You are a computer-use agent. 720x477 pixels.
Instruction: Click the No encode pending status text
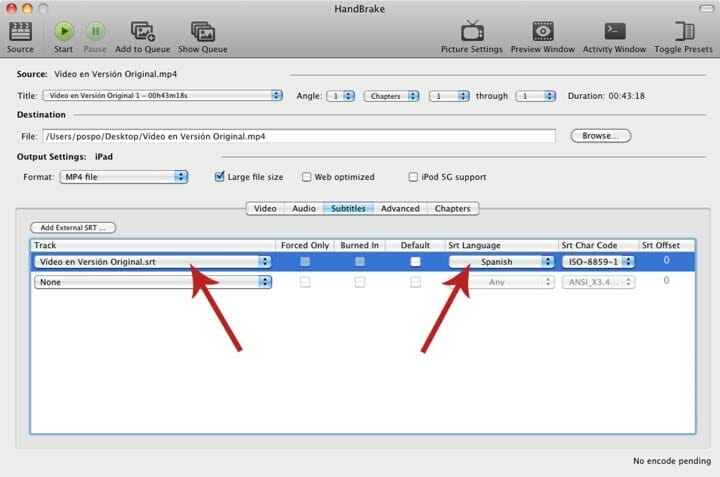(x=672, y=460)
